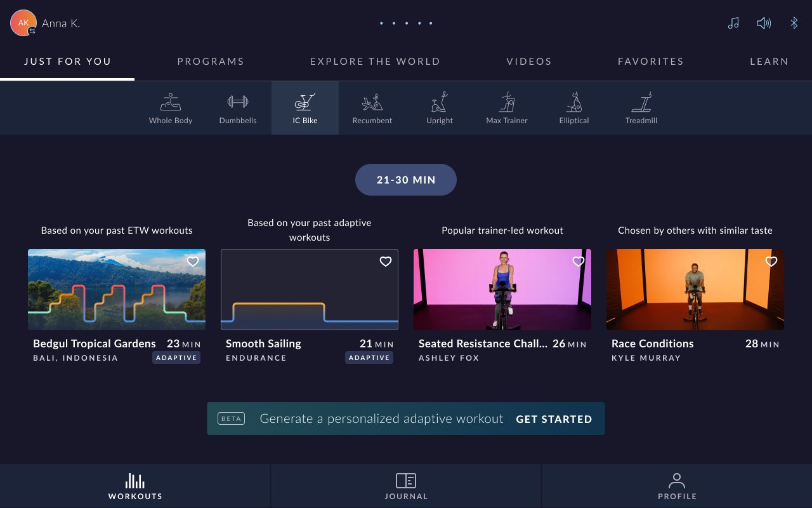Favorite the Race Conditions workout
Viewport: 812px width, 508px height.
tap(771, 262)
